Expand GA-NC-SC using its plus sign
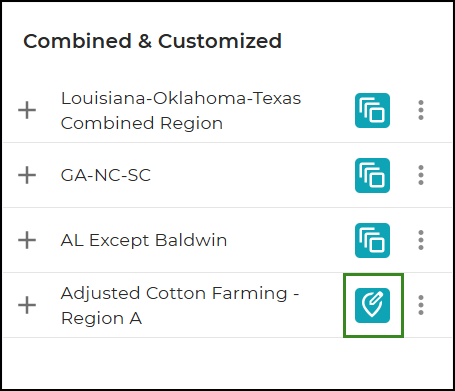The height and width of the screenshot is (391, 455). [27, 175]
